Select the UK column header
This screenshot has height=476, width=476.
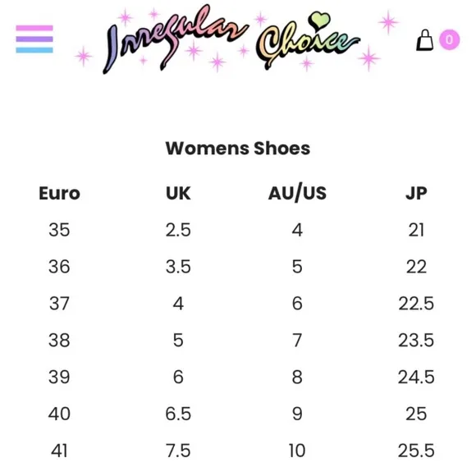(x=178, y=193)
